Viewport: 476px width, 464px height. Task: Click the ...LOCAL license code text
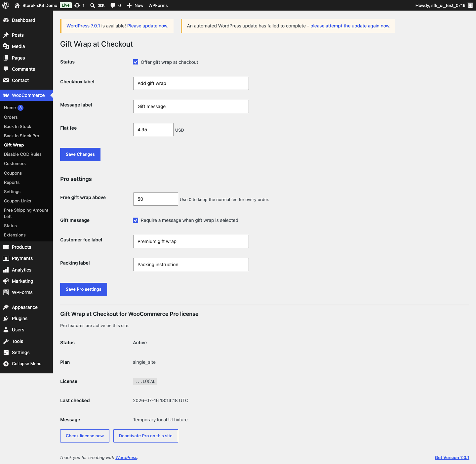point(145,381)
